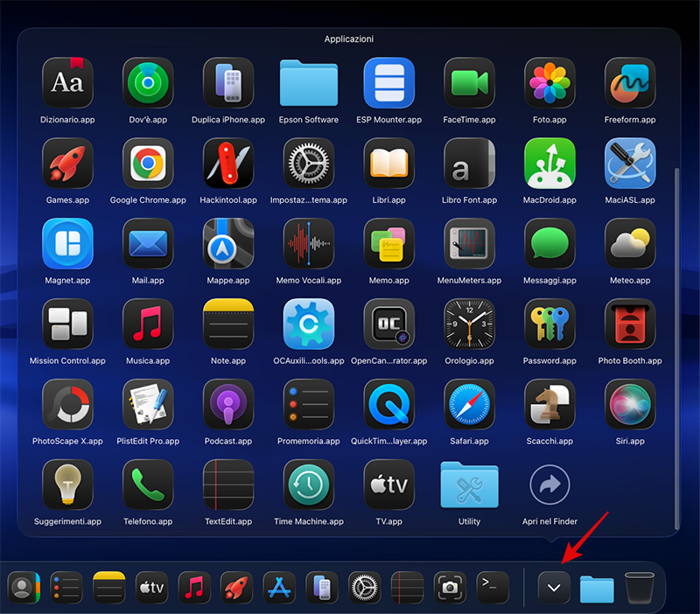Open Magnet.app
The image size is (700, 614).
click(67, 244)
